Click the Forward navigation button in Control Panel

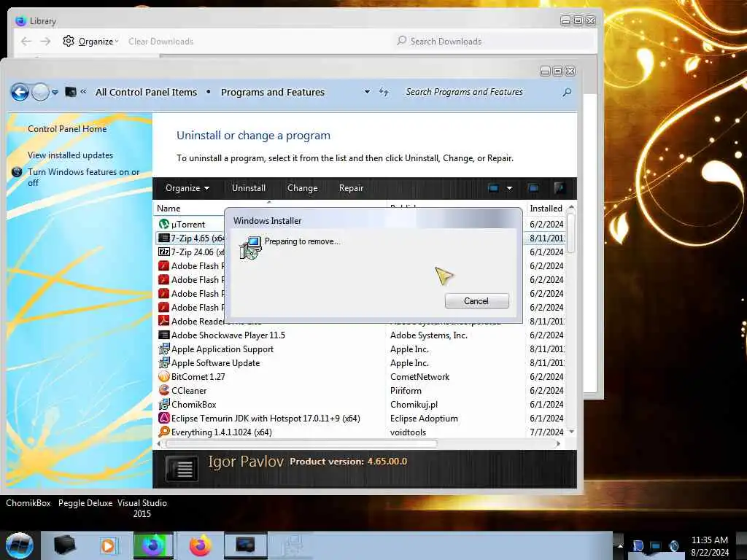click(41, 92)
